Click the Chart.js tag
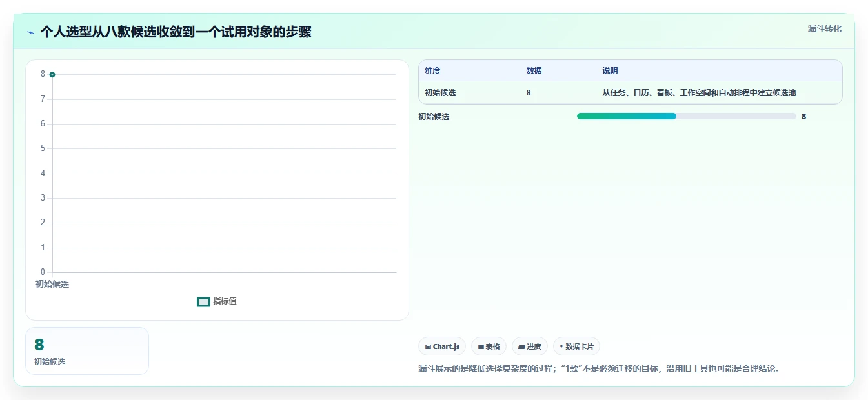Image resolution: width=868 pixels, height=400 pixels. 442,346
